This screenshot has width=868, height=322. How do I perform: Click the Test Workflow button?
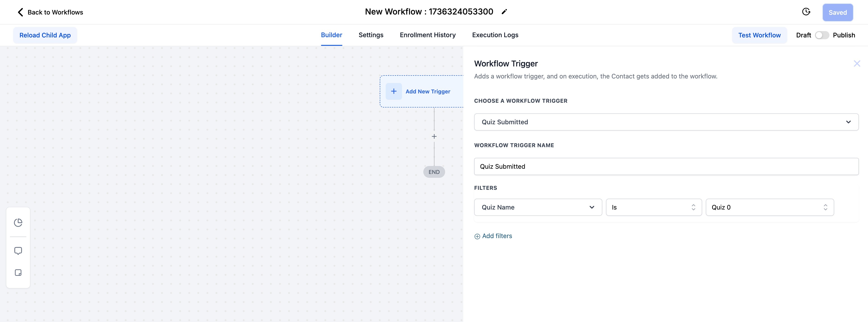[x=759, y=35]
